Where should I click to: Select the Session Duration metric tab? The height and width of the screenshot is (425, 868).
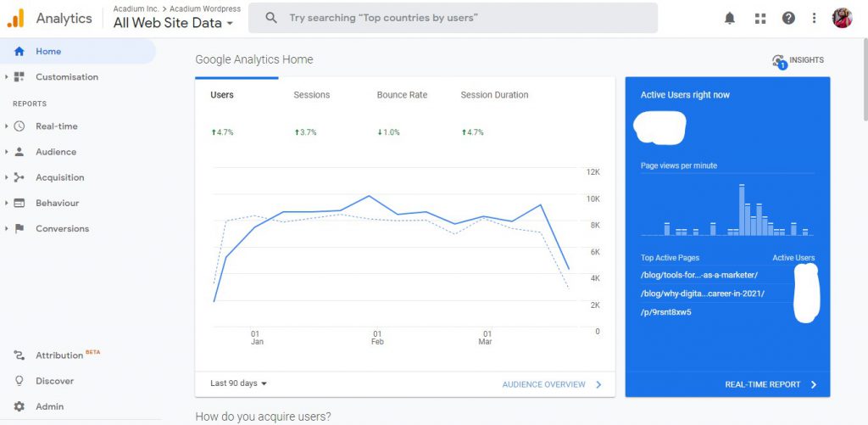coord(494,95)
